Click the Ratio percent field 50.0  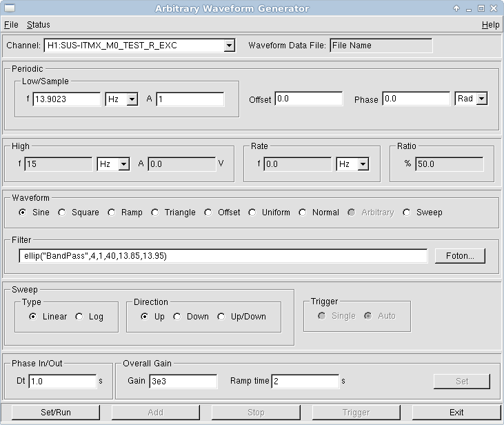click(450, 164)
